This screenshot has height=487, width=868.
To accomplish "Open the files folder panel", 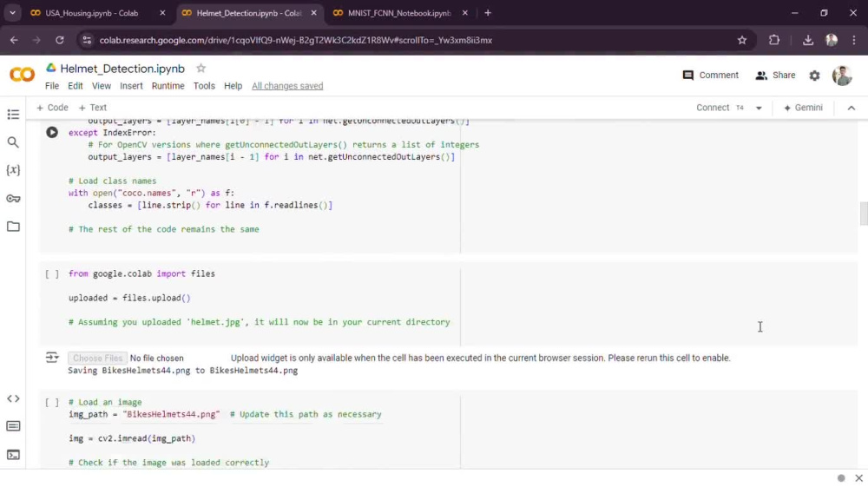I will pos(13,227).
